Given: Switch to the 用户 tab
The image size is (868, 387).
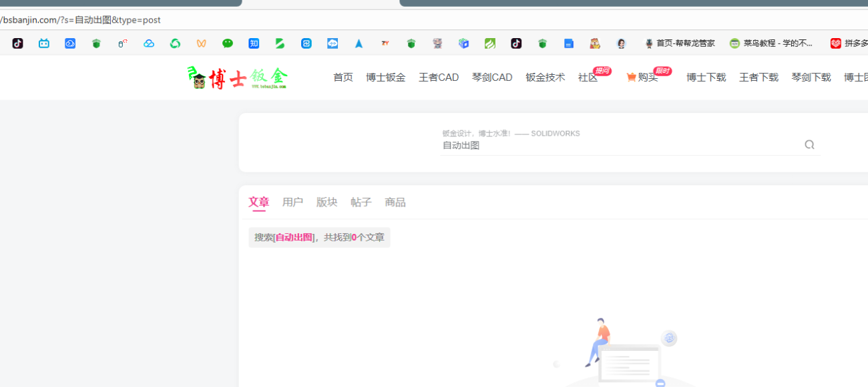Looking at the screenshot, I should click(292, 202).
